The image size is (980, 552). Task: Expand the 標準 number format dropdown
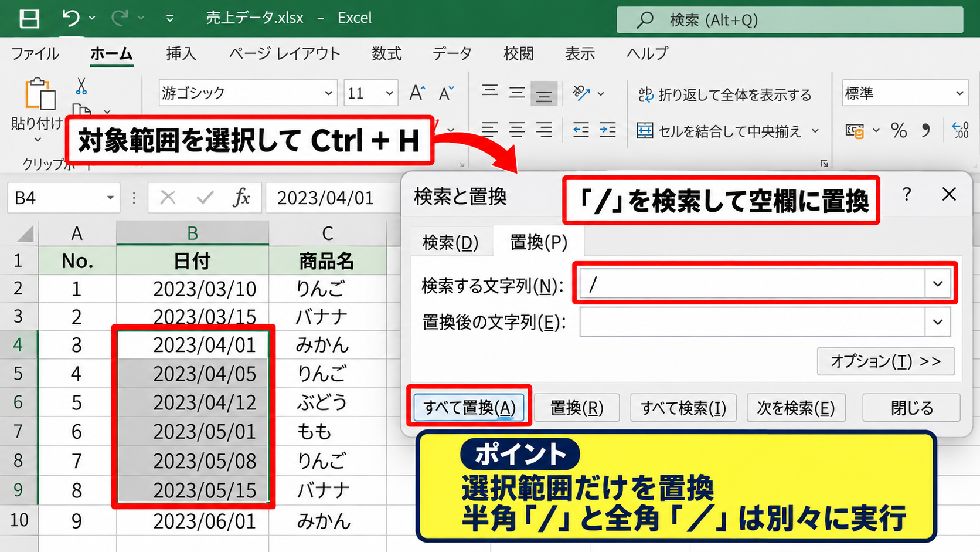959,93
